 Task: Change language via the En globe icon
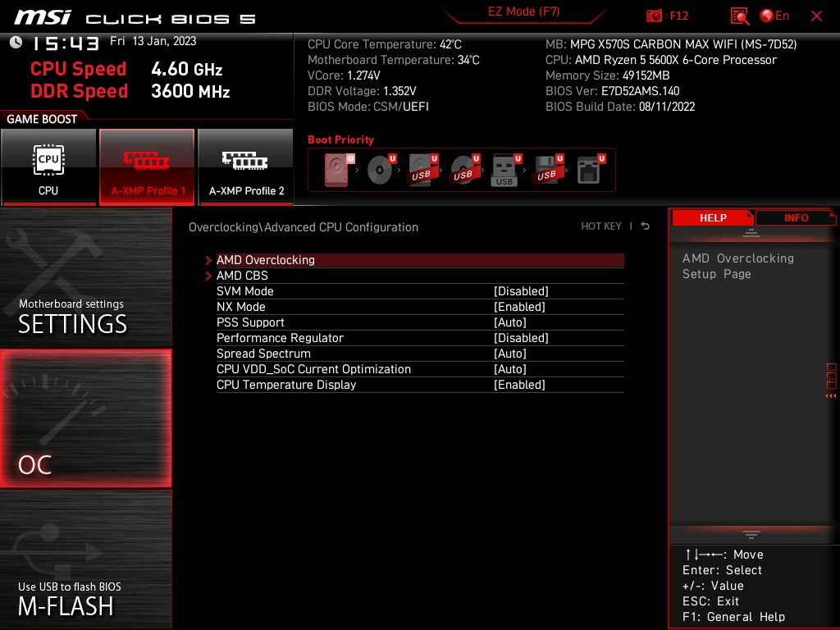(774, 16)
